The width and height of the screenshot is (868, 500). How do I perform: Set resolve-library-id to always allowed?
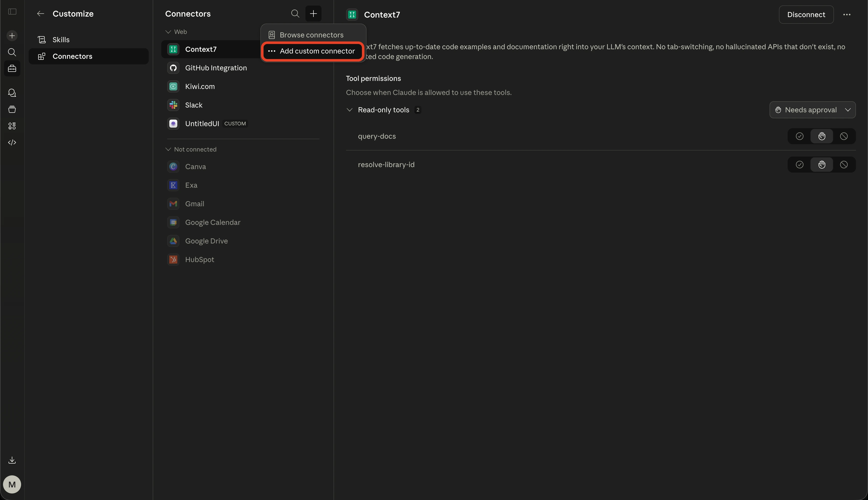(800, 165)
